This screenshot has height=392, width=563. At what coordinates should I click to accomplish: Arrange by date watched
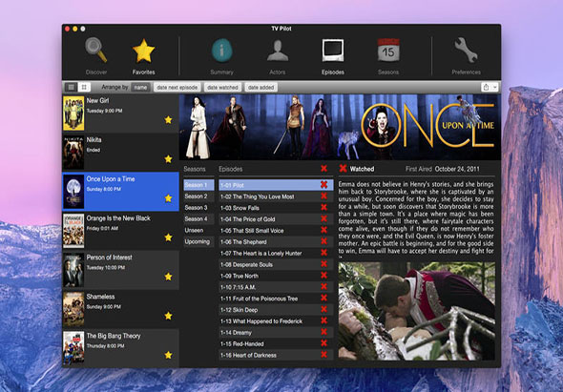(x=222, y=87)
